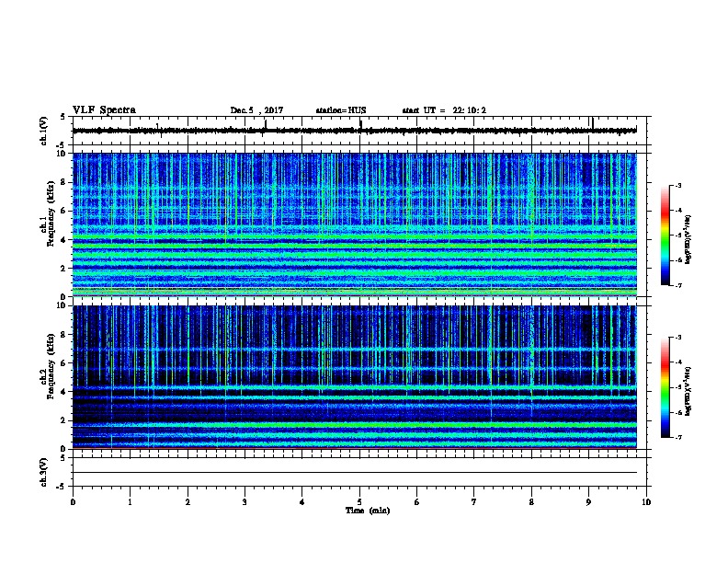Click time-axis tick label '1' minute
This screenshot has height=563, width=728.
(130, 502)
